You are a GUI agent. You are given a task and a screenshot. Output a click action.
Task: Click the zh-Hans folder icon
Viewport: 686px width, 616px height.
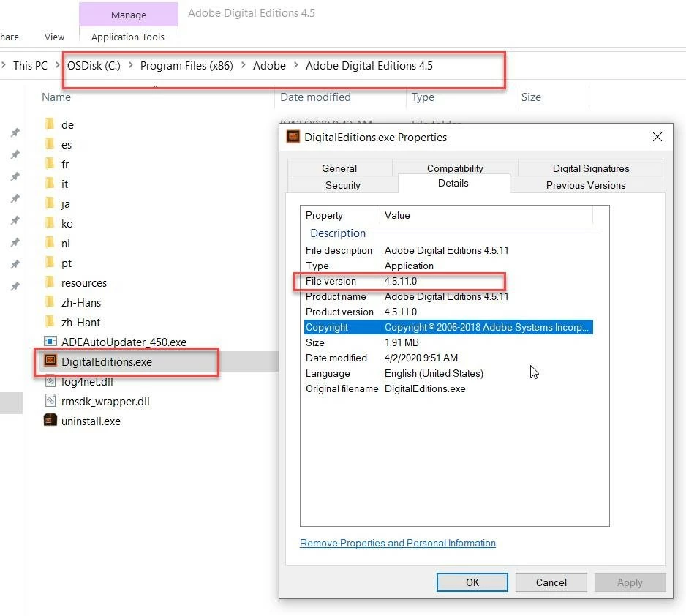50,302
